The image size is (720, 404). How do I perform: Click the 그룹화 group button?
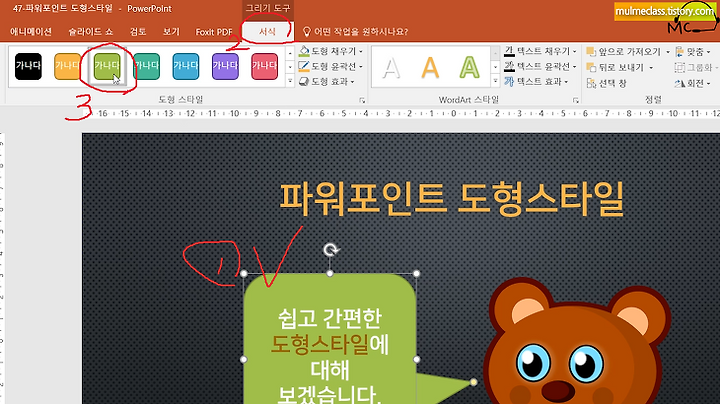(695, 67)
